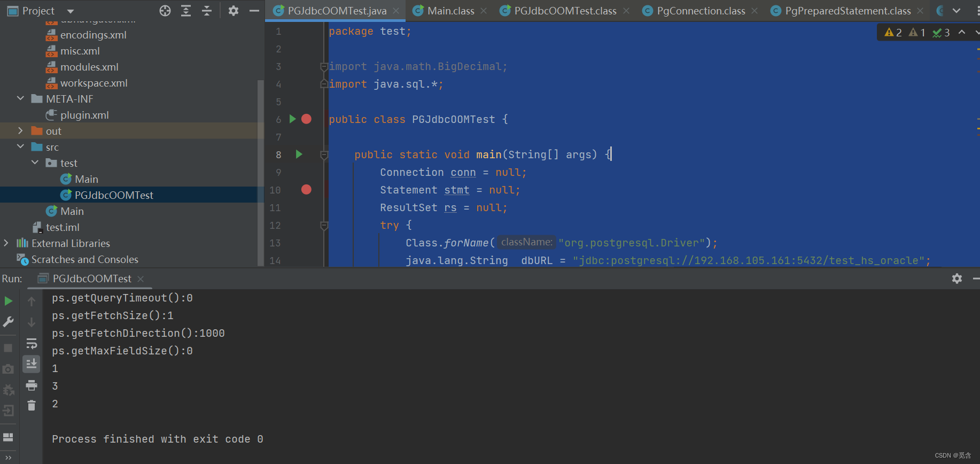Rerun PGJdbcOOMTest with green play button
Image resolution: width=980 pixels, height=464 pixels.
coord(8,301)
